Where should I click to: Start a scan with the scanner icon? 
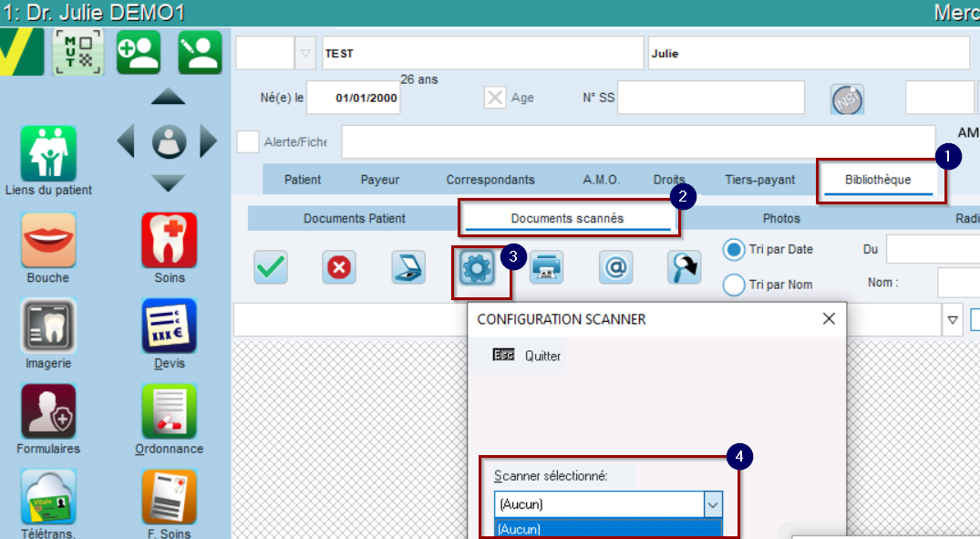[408, 267]
